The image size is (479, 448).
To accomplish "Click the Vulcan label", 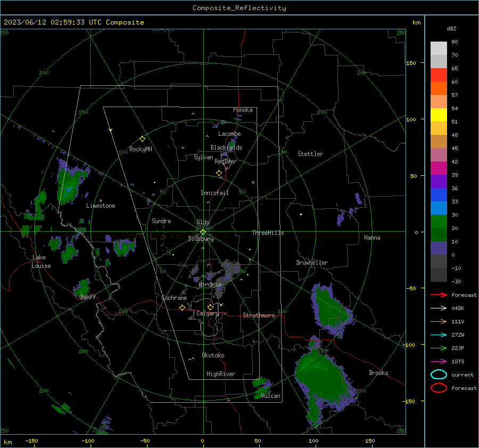I will click(271, 396).
